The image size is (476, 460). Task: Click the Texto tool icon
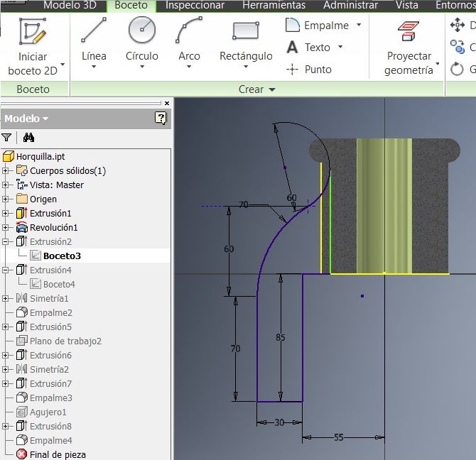[x=292, y=48]
